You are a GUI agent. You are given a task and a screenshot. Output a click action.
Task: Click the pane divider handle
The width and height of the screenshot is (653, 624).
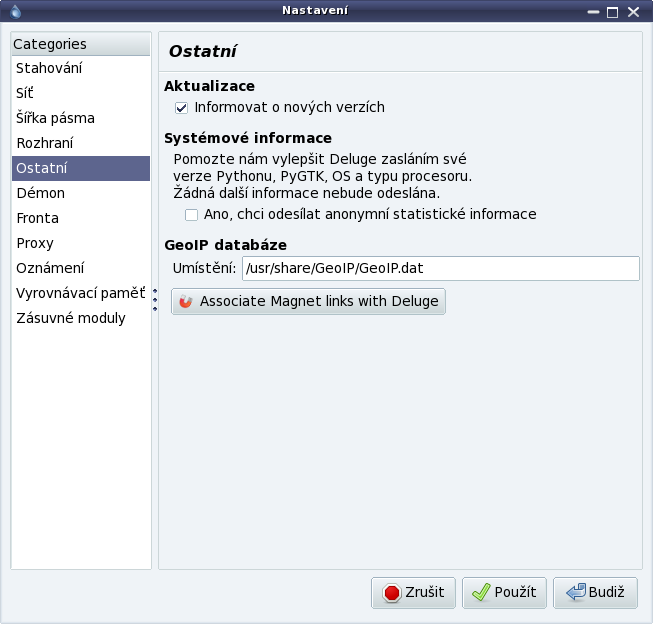click(x=155, y=300)
